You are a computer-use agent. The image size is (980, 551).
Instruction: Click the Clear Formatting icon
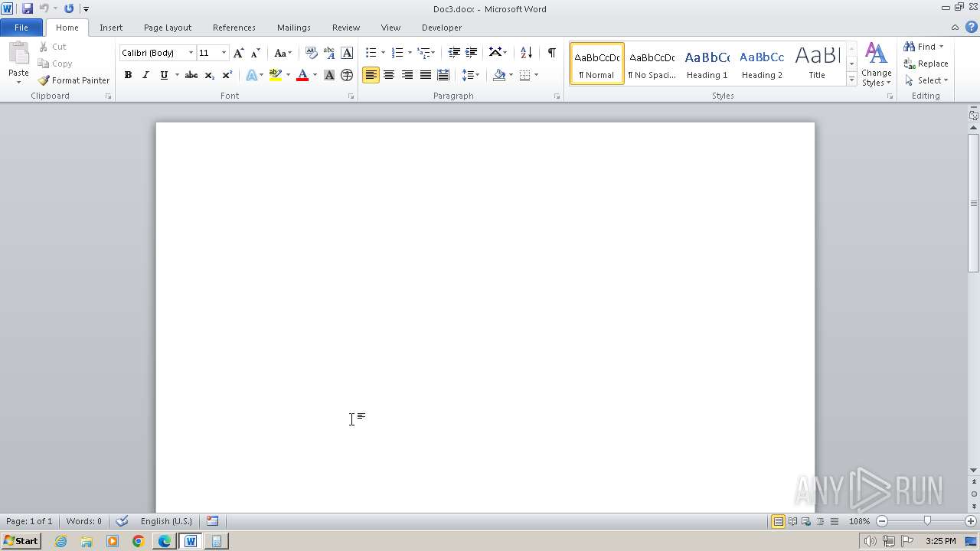pyautogui.click(x=312, y=53)
